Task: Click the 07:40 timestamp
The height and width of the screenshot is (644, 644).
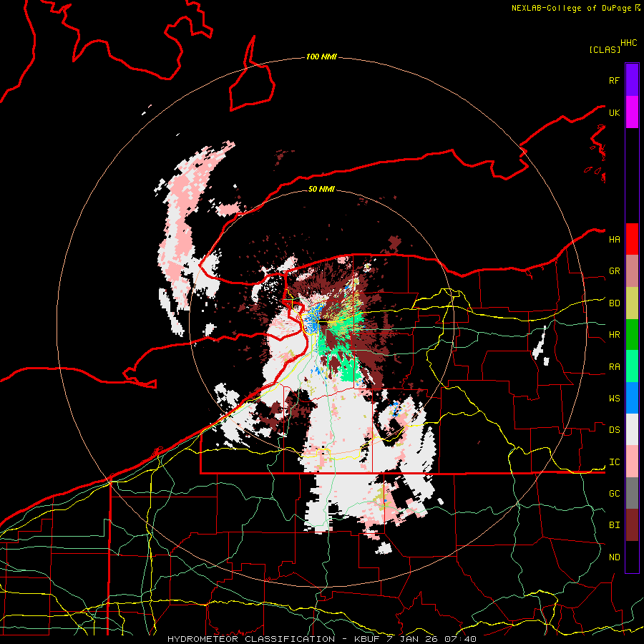Action: (x=460, y=639)
